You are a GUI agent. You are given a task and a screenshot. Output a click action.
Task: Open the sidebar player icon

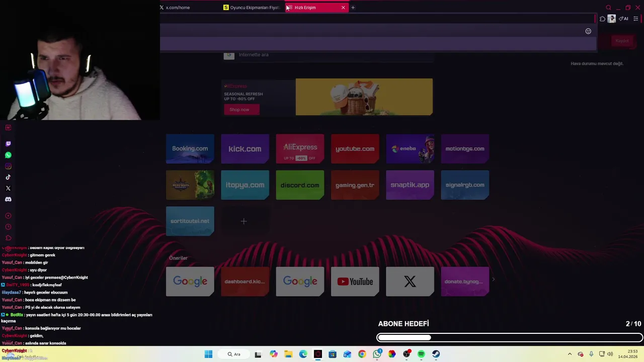tap(8, 216)
